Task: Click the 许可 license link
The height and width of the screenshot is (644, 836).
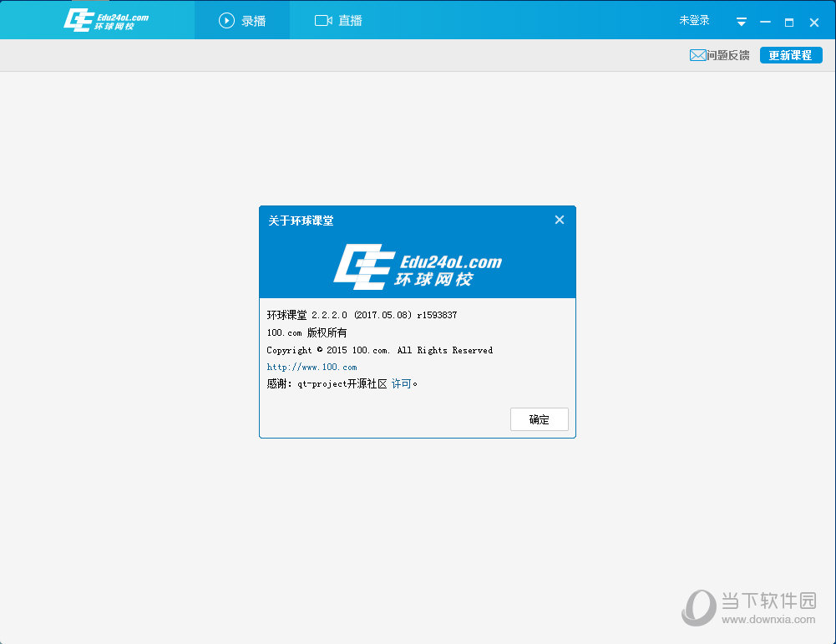Action: pyautogui.click(x=402, y=383)
